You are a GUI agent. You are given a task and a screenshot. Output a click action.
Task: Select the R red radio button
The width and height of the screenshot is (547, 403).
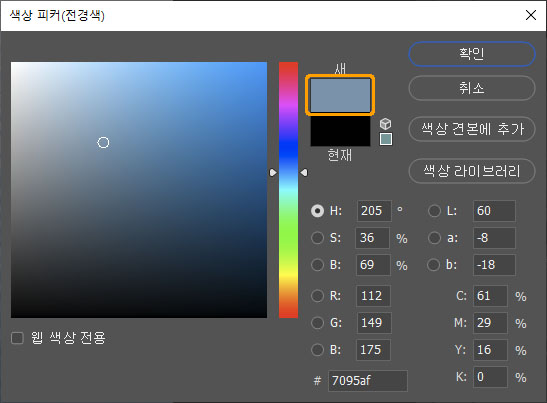(317, 296)
